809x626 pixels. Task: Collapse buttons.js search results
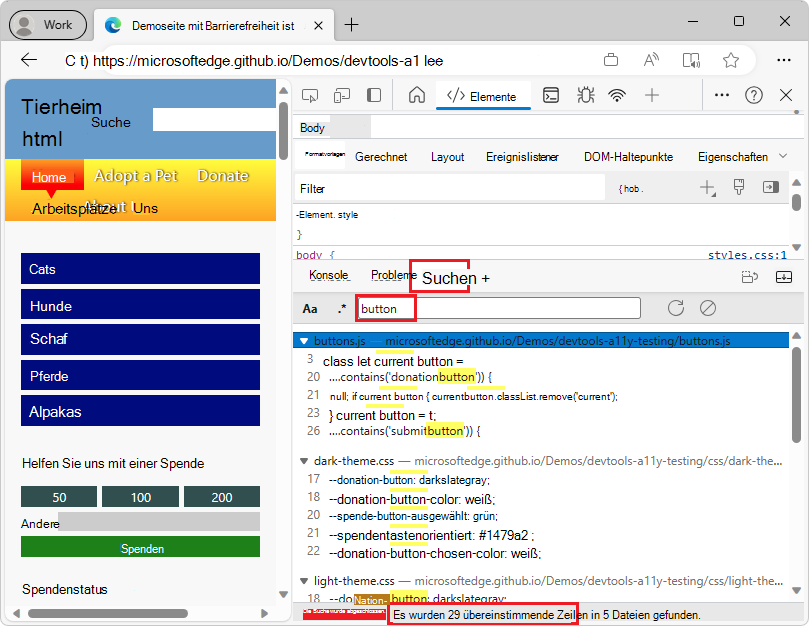[304, 341]
